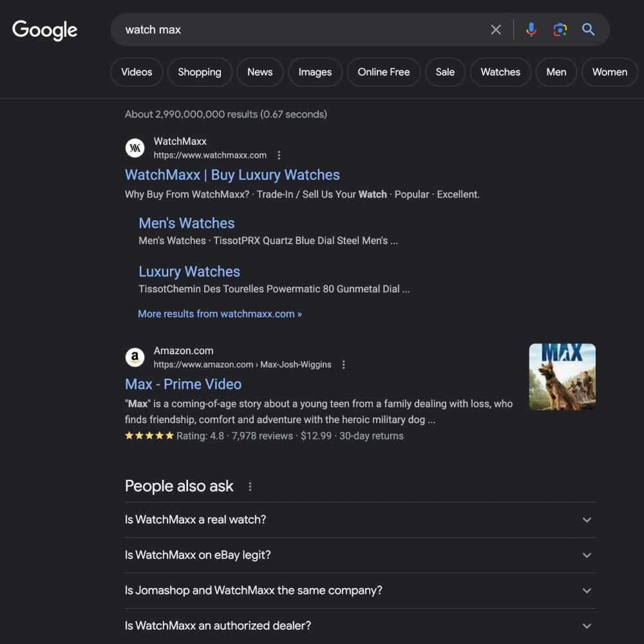The image size is (644, 644).
Task: Click the Google logo
Action: coord(45,30)
